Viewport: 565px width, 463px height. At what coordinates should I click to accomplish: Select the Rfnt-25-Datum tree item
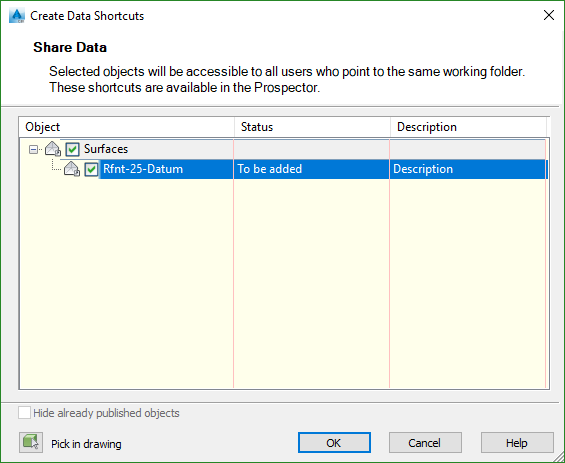click(143, 169)
